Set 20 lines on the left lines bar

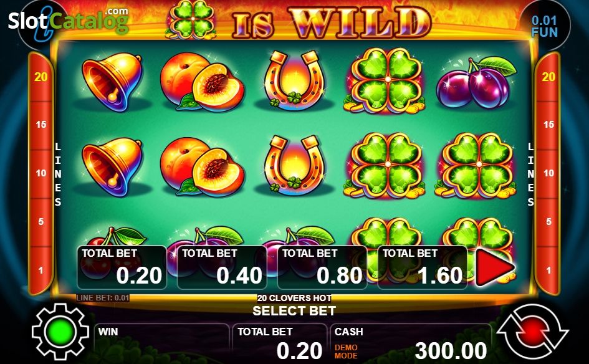[x=41, y=77]
